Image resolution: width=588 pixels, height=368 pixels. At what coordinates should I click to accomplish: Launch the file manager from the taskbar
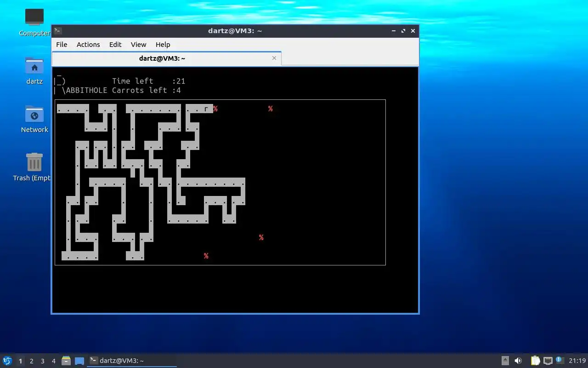pyautogui.click(x=66, y=361)
